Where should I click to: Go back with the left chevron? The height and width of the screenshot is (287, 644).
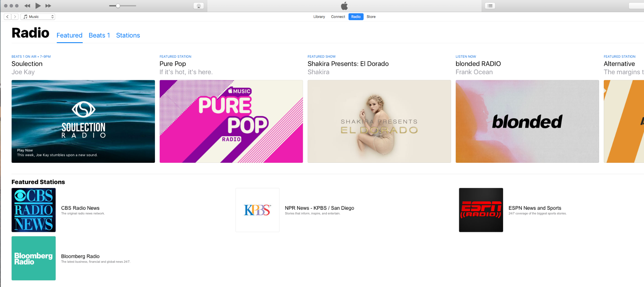click(x=7, y=17)
